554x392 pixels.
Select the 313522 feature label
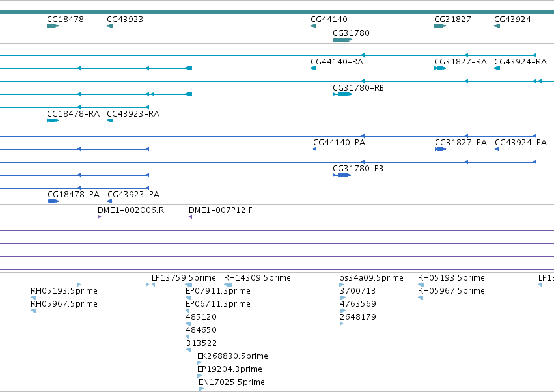click(201, 343)
